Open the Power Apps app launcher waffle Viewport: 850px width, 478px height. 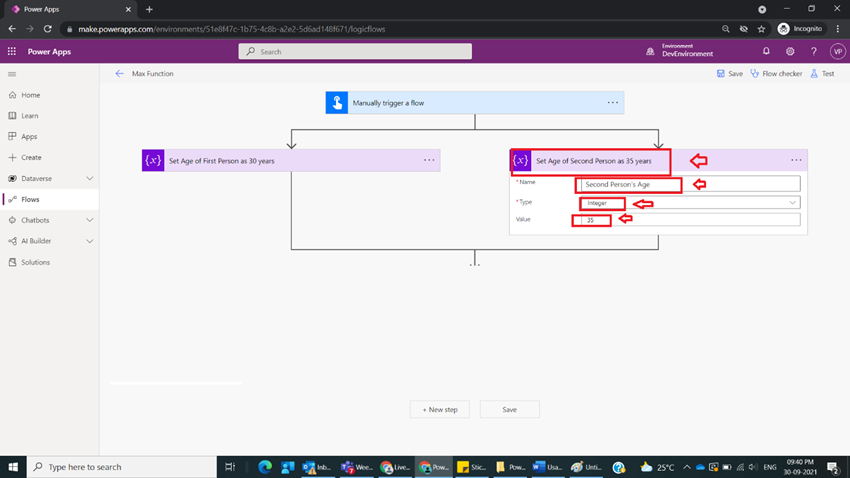11,51
